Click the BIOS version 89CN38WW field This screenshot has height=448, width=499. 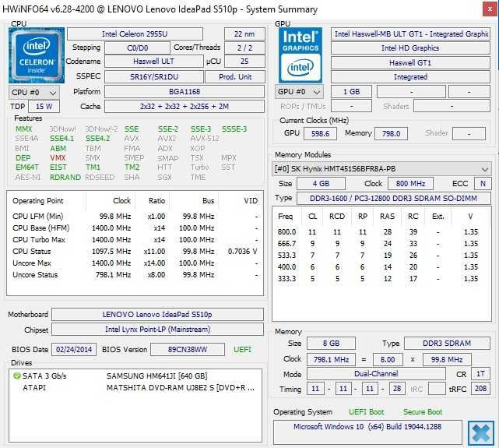[188, 350]
